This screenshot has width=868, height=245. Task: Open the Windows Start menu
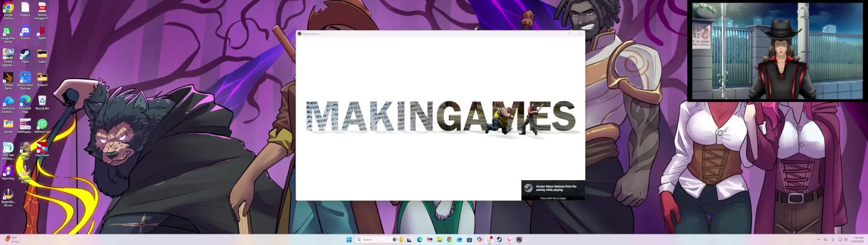click(349, 240)
